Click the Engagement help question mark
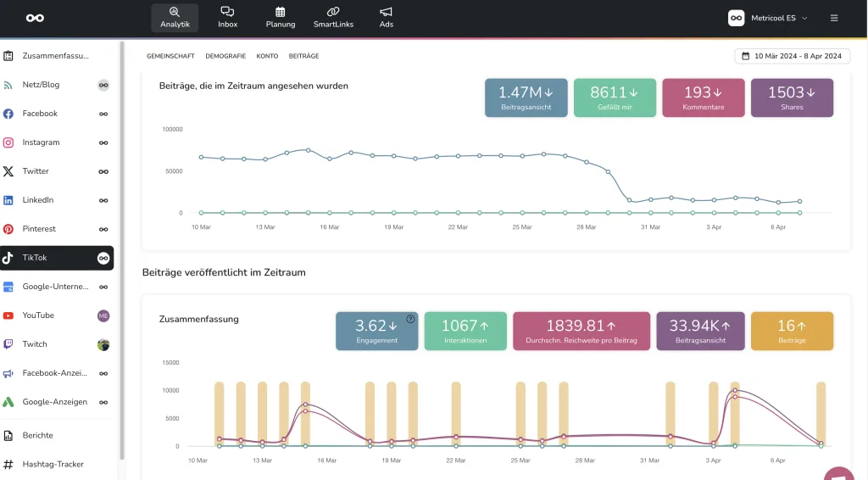This screenshot has width=868, height=480. pyautogui.click(x=410, y=320)
